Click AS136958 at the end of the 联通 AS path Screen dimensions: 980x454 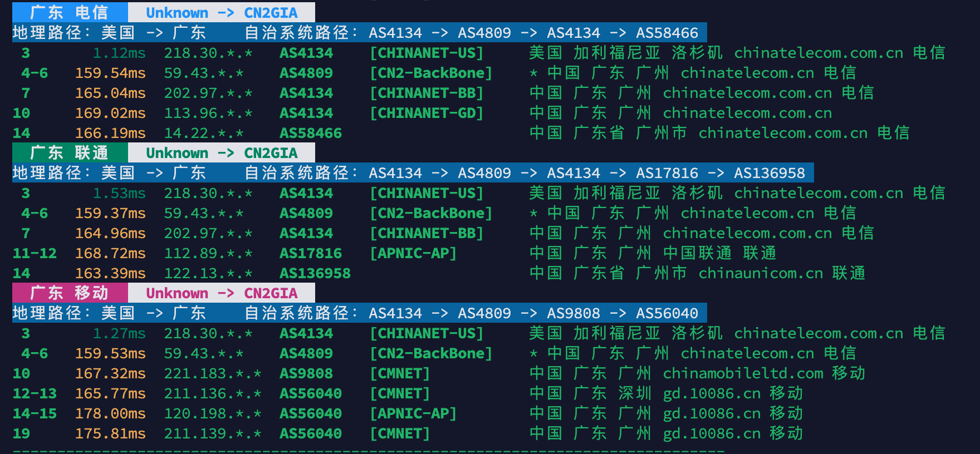point(770,173)
